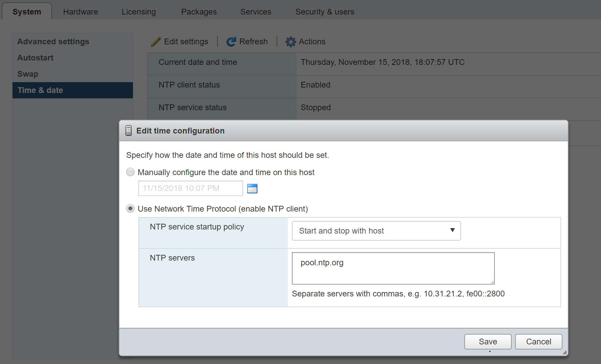Open the NTP service startup policy dropdown

(376, 231)
